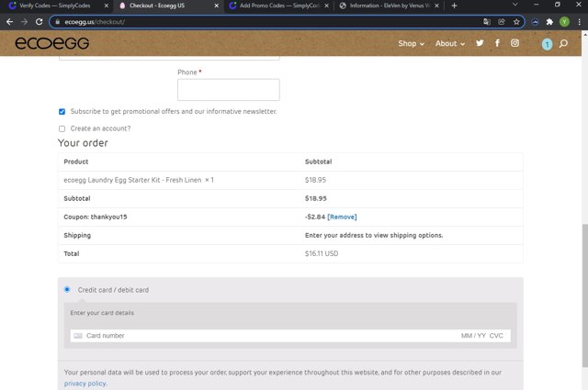Switch to Add Promo Codes tab
Screen dimensions: 588x390
[x=277, y=6]
